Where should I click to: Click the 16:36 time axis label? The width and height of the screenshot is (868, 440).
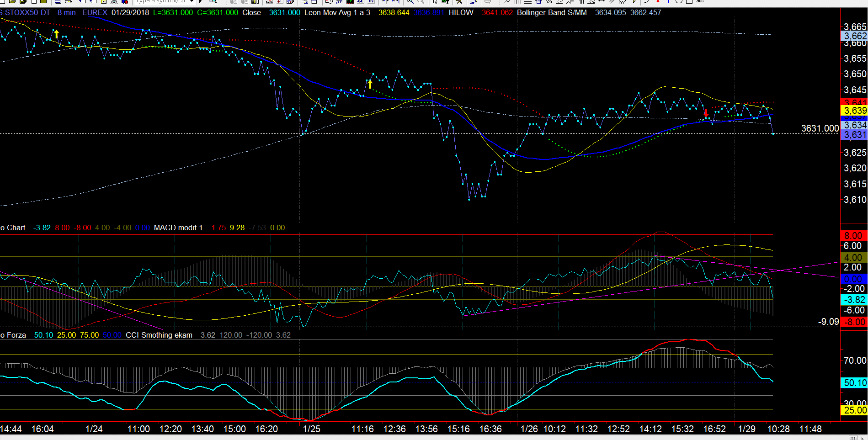490,429
